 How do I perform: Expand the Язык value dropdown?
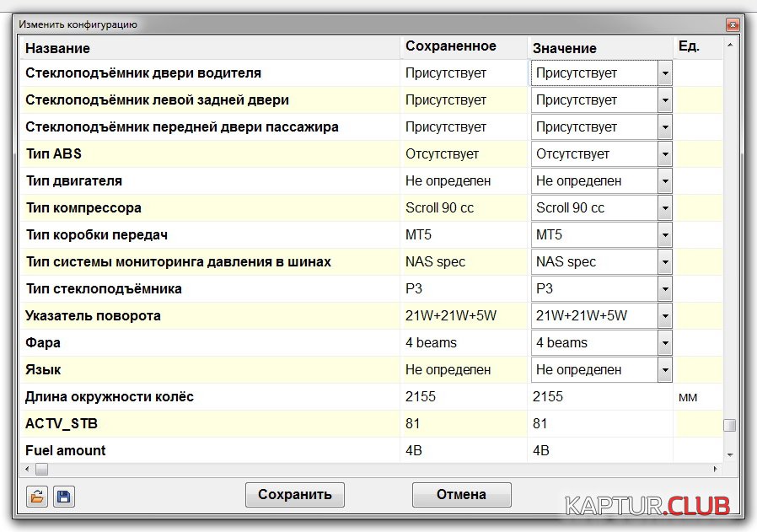point(665,370)
